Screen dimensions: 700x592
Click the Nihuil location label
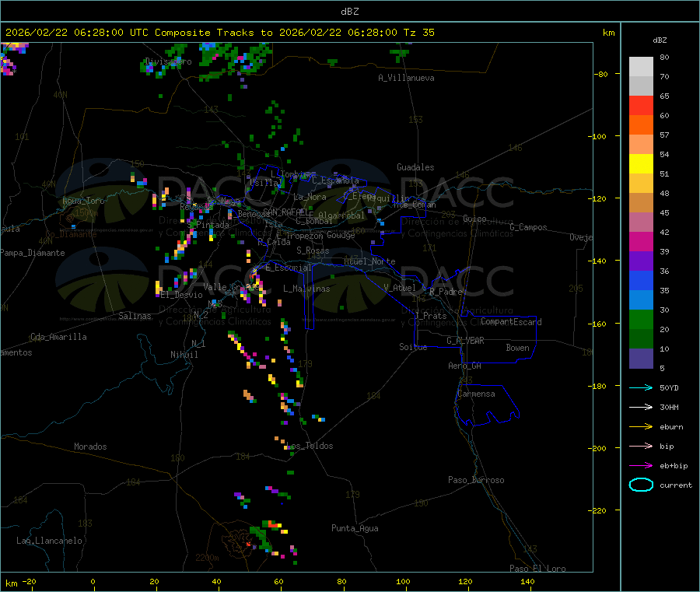click(x=184, y=355)
